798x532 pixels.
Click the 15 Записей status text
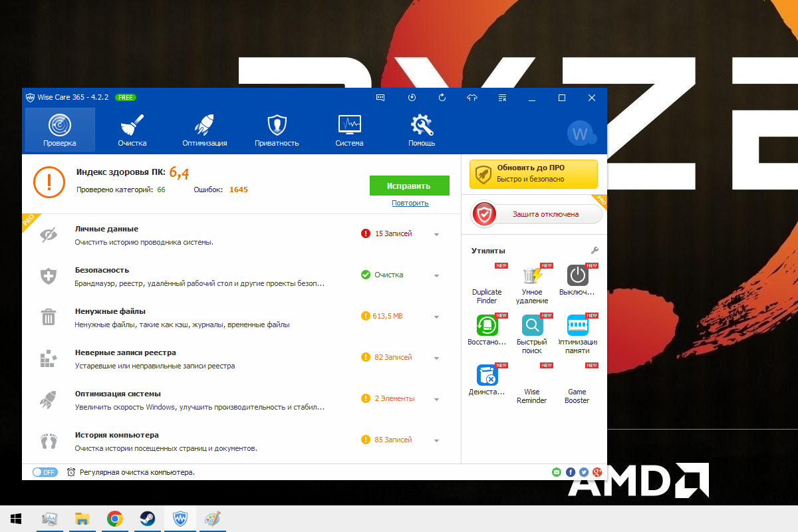[x=393, y=233]
